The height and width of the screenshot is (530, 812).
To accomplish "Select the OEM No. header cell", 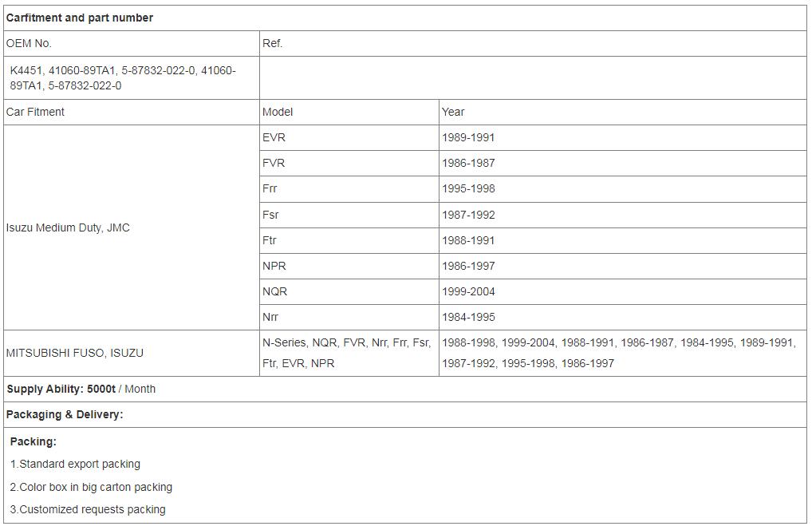I will tap(132, 44).
